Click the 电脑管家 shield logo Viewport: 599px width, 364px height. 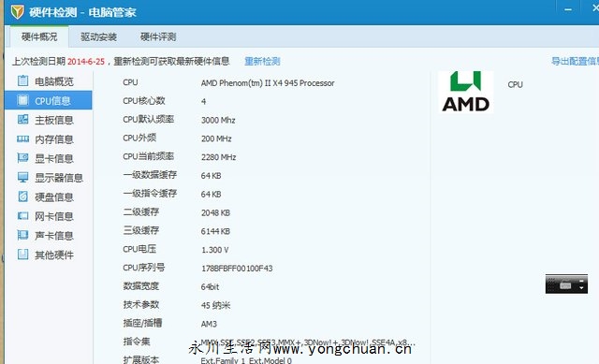17,12
